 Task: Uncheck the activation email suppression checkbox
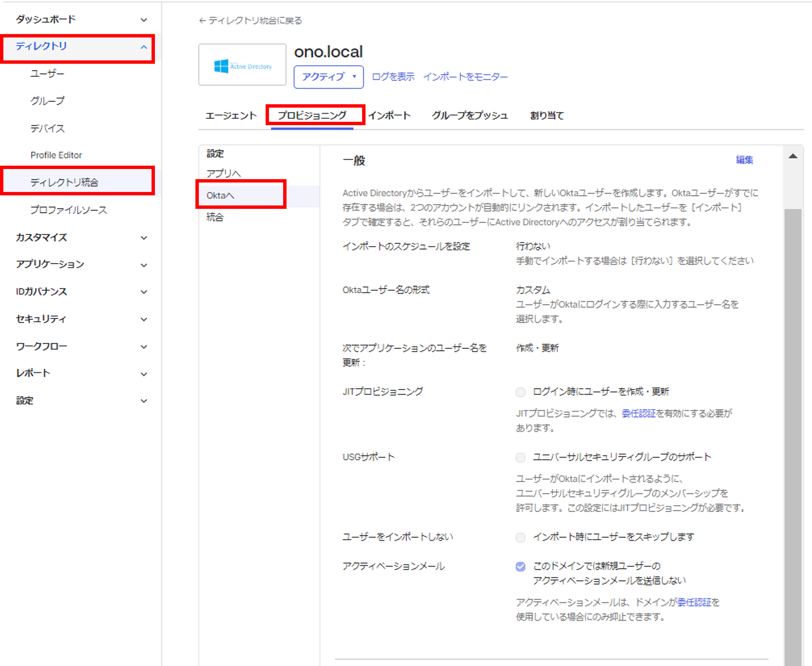[x=520, y=566]
